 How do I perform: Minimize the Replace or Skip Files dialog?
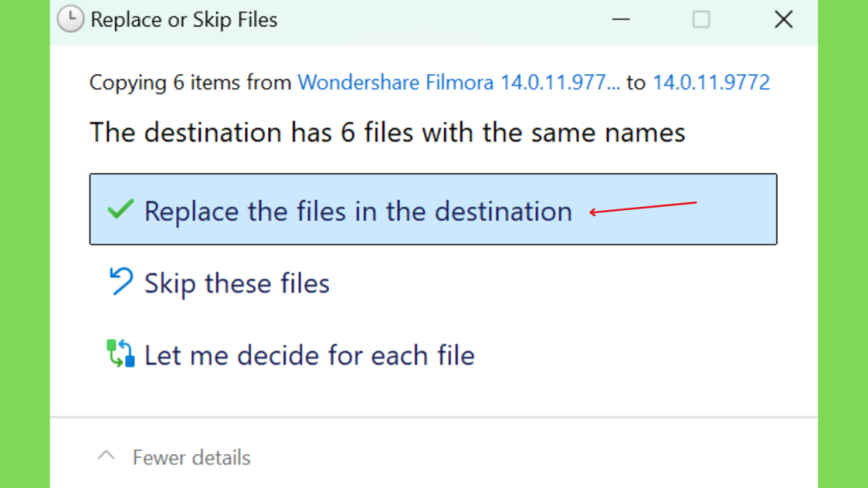pos(620,19)
